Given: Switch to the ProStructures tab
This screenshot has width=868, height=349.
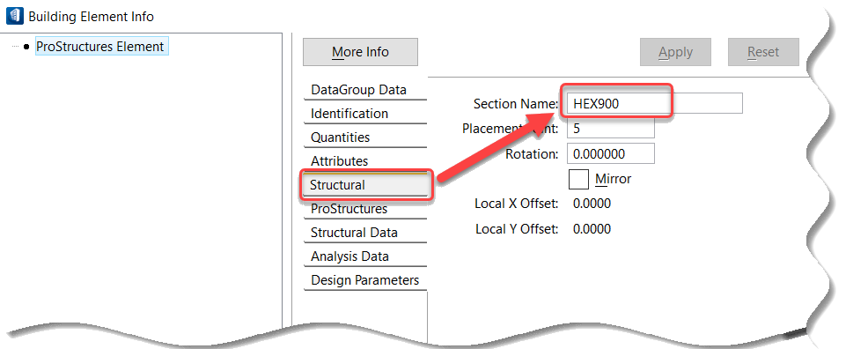Looking at the screenshot, I should 365,209.
